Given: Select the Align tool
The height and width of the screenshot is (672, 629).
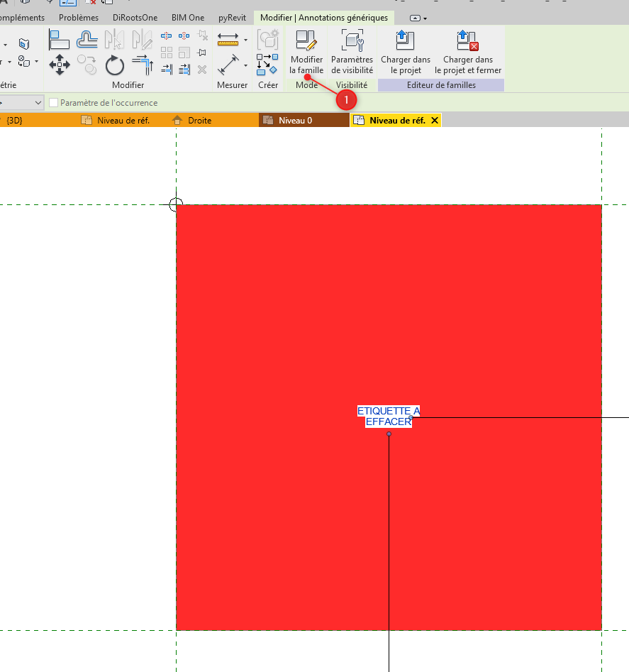Looking at the screenshot, I should [x=60, y=40].
